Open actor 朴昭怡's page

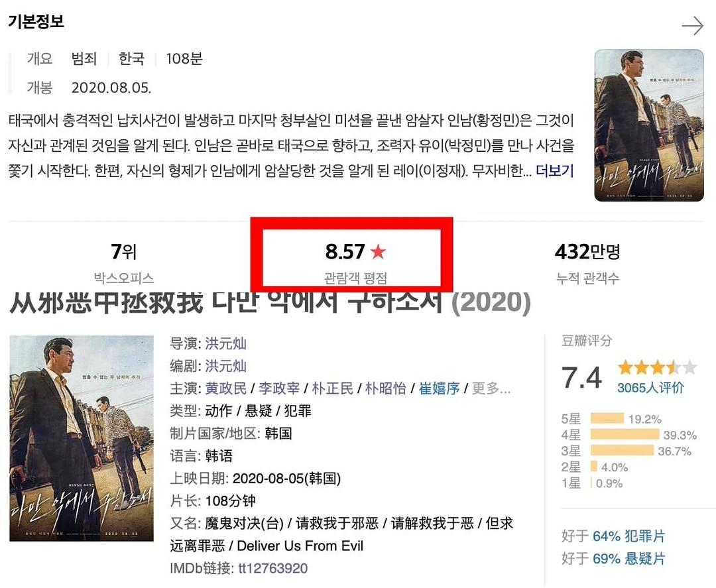click(x=386, y=388)
